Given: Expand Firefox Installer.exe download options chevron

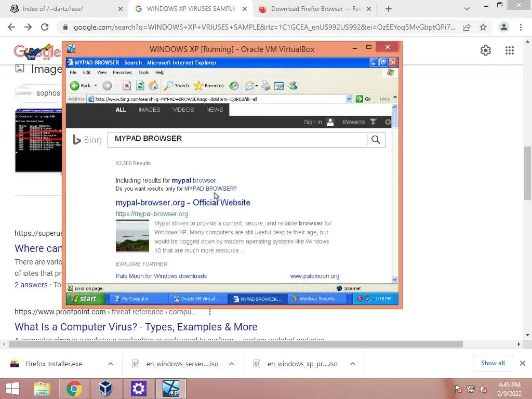Looking at the screenshot, I should pos(111,364).
